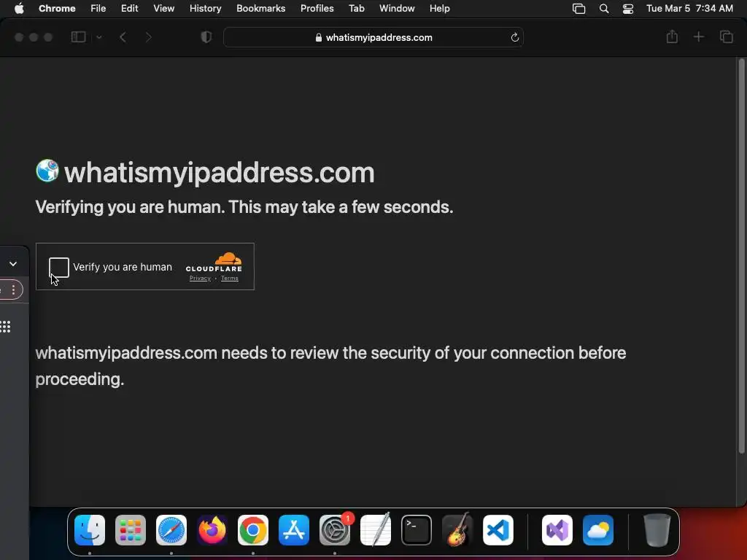Open the Window menu
Screen dimensions: 747x560
click(x=397, y=9)
